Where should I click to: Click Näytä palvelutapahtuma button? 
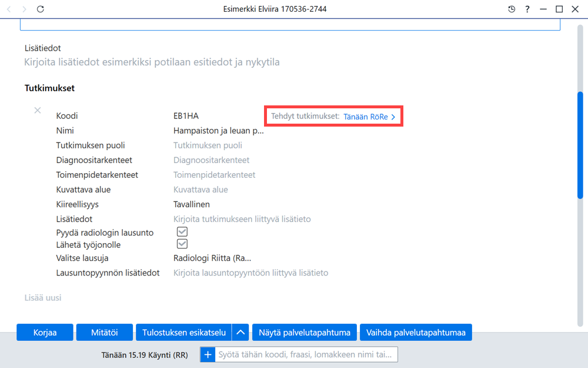[305, 332]
